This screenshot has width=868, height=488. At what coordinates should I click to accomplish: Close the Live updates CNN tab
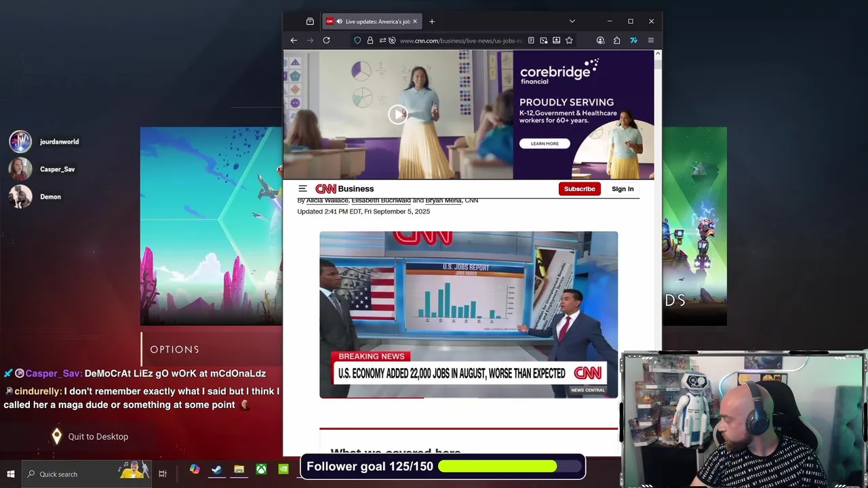coord(415,22)
